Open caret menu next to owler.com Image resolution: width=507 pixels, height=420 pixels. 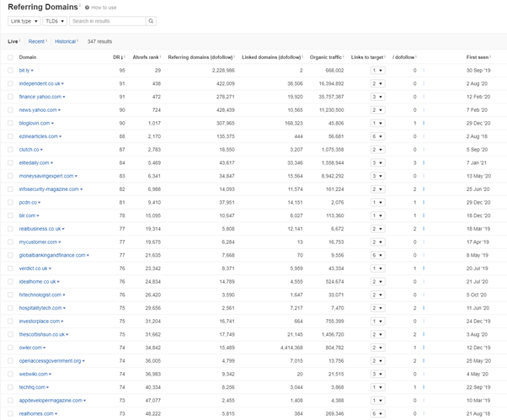[45, 348]
